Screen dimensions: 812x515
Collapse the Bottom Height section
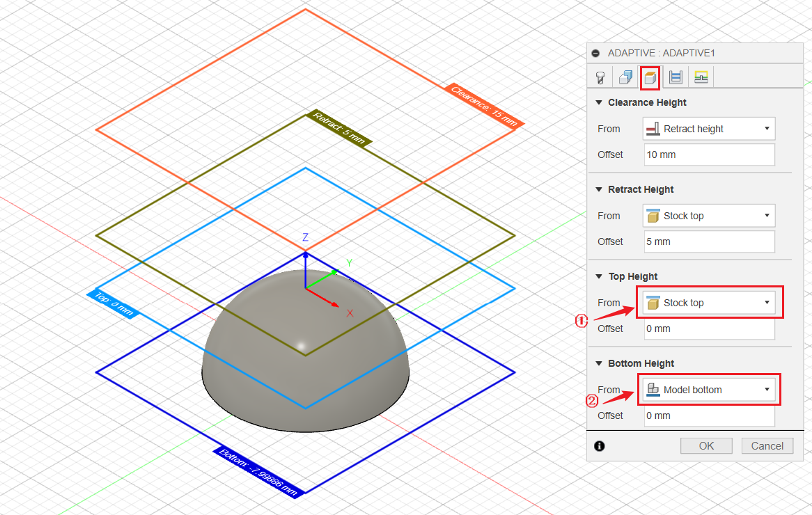[x=599, y=363]
